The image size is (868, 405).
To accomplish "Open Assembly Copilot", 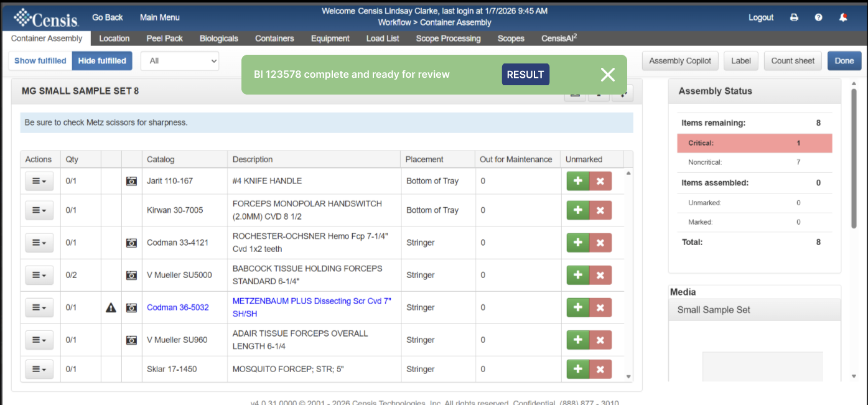I will click(680, 61).
